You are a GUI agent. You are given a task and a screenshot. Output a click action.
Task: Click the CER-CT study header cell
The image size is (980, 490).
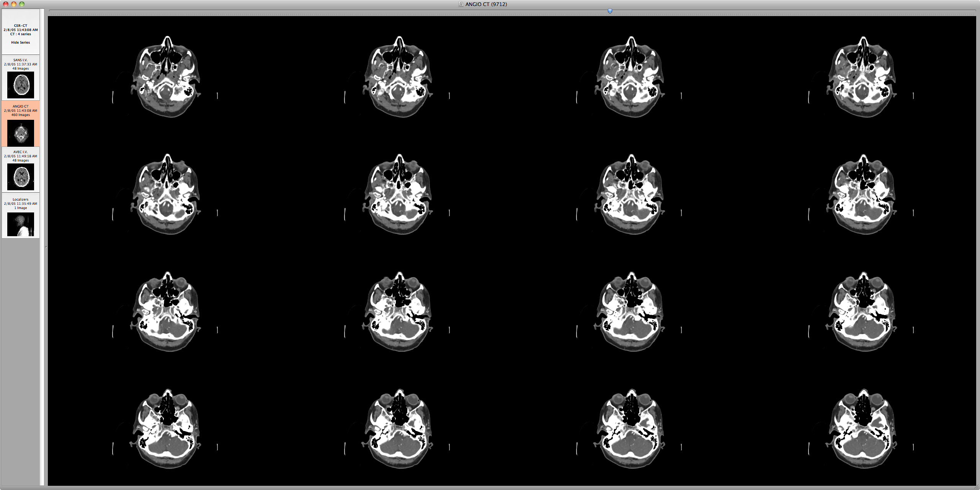(x=21, y=30)
